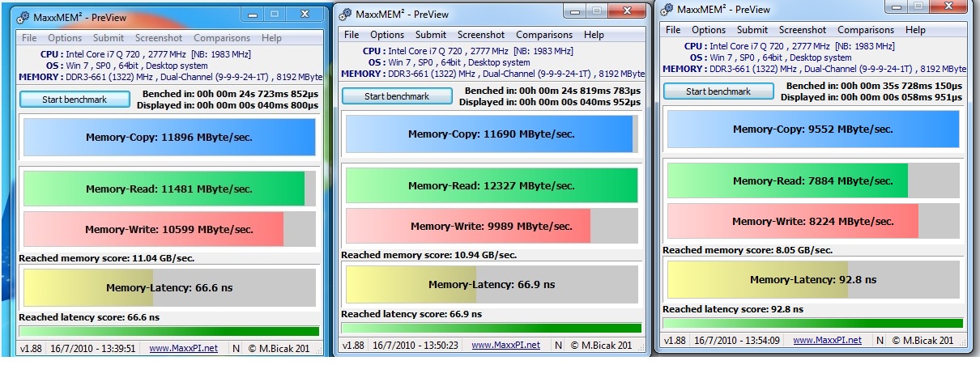Click the Memory-Read 11481 MByte/sec bar

click(168, 189)
